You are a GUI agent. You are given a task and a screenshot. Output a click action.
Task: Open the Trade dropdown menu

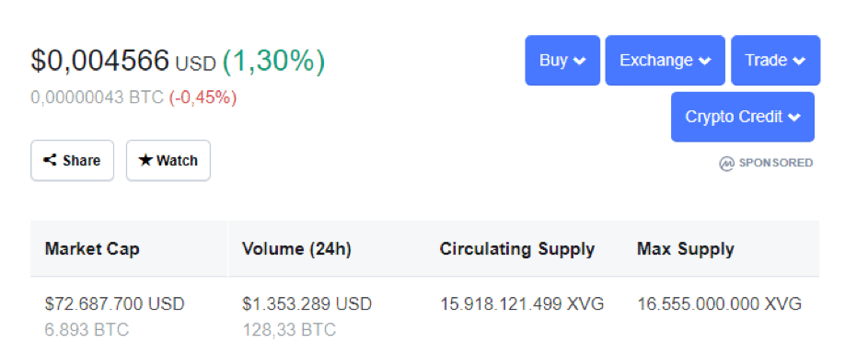(x=776, y=61)
